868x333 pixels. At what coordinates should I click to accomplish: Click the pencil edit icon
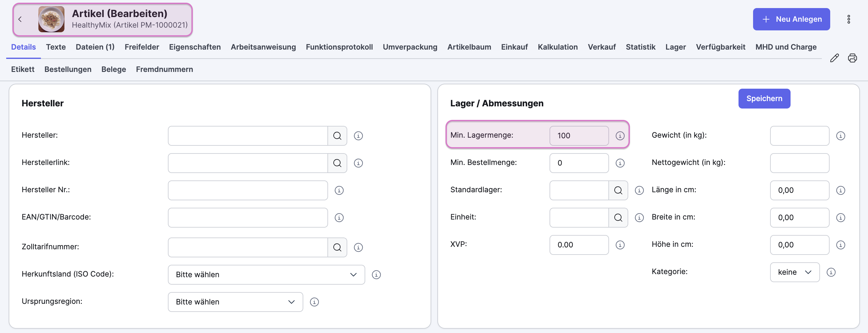click(835, 58)
